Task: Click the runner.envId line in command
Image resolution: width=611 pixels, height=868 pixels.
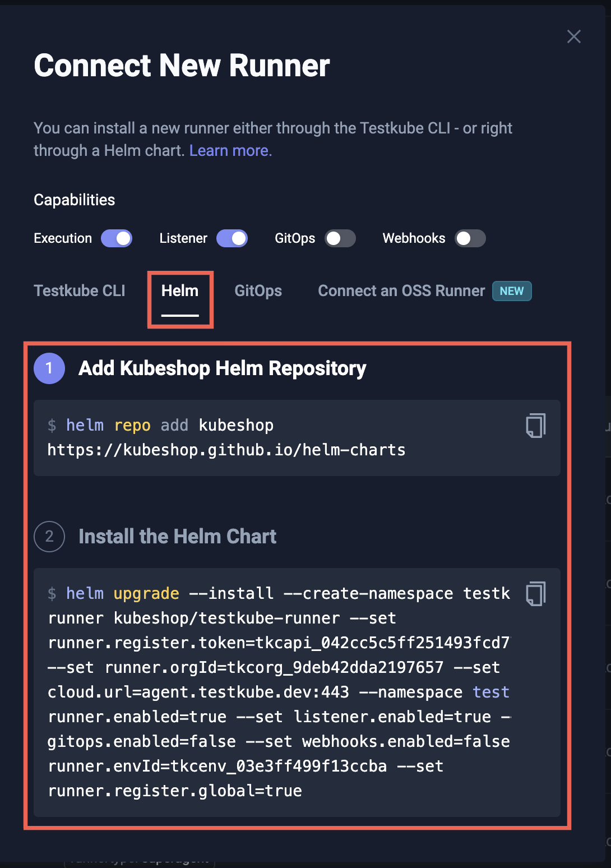Action: tap(246, 766)
